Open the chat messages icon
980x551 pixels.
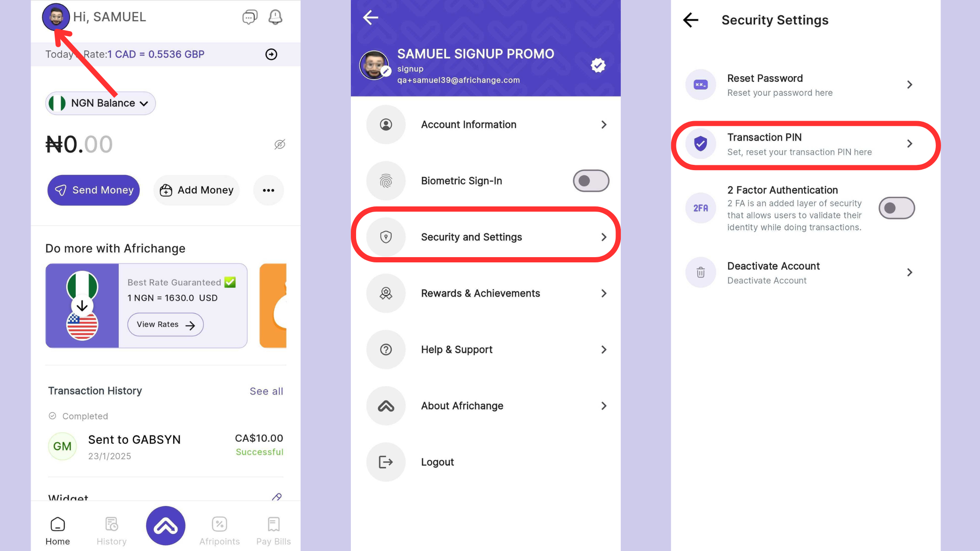(x=250, y=17)
